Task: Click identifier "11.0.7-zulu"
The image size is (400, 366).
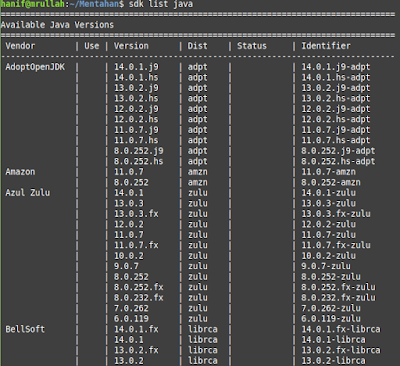Action: [328, 235]
